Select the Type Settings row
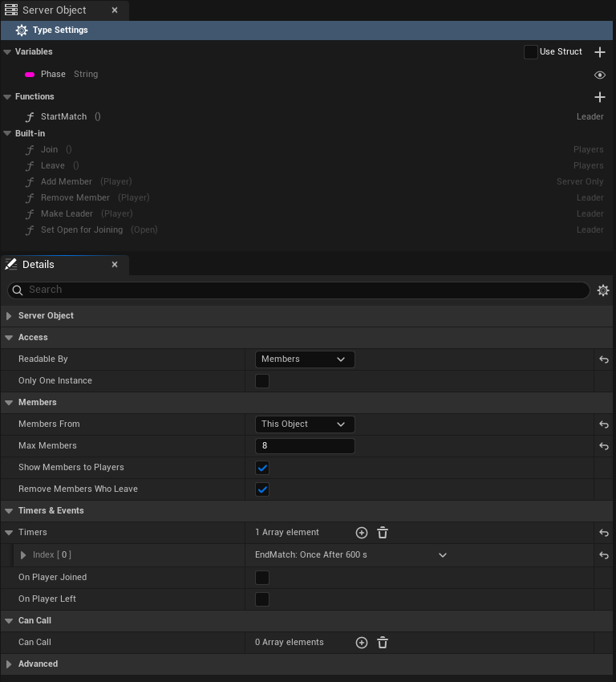 307,30
